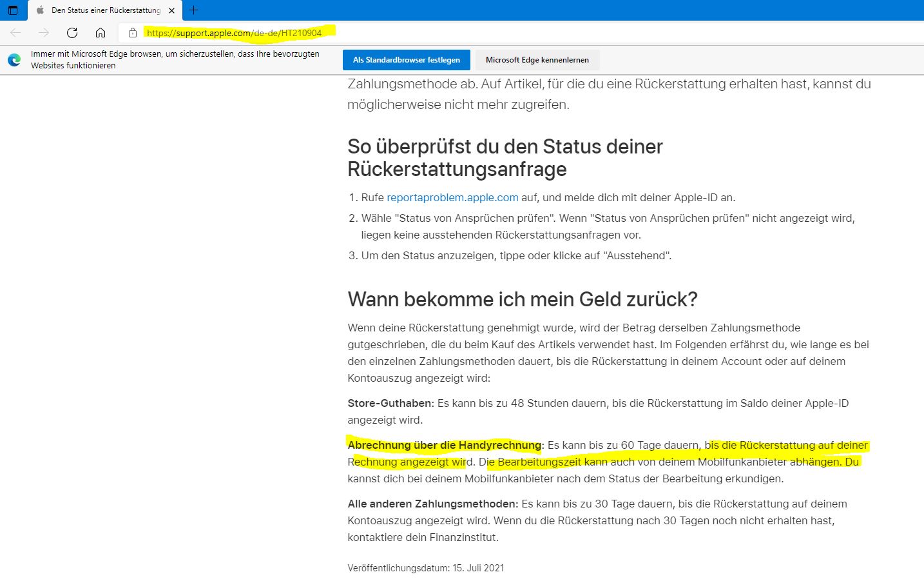The height and width of the screenshot is (581, 924).
Task: Go back to the previous page
Action: tap(15, 33)
